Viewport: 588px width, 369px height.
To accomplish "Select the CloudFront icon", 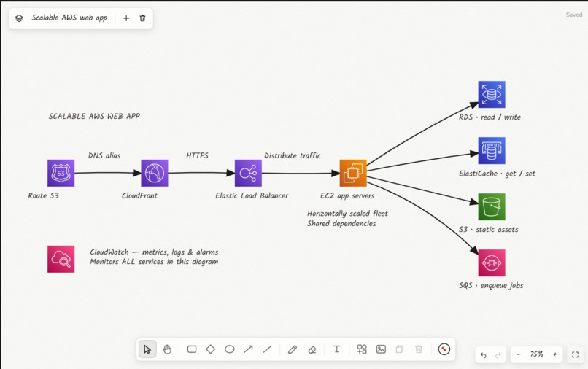I will coord(155,173).
